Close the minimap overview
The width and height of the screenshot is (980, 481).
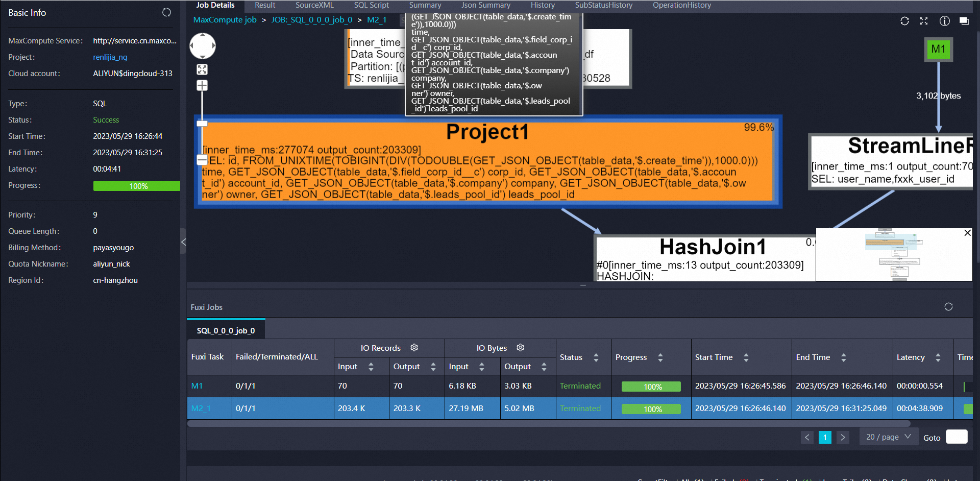[x=967, y=233]
